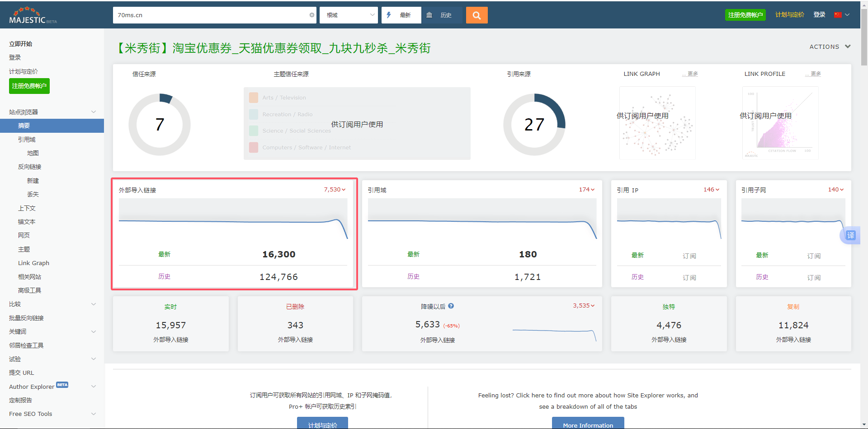Click the 信任来源 score 7 gauge
The image size is (868, 429).
pyautogui.click(x=160, y=125)
